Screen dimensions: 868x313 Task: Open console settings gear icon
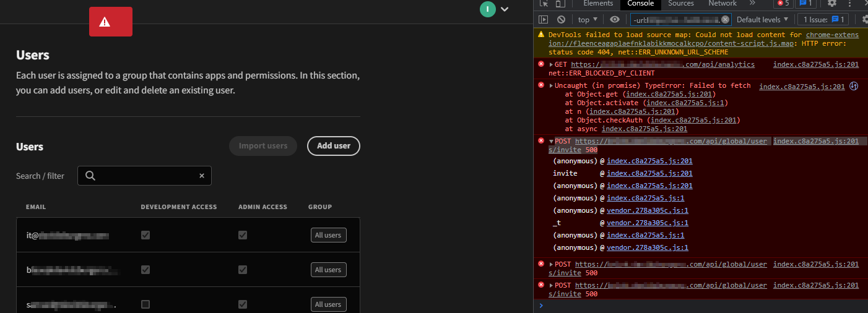(864, 20)
